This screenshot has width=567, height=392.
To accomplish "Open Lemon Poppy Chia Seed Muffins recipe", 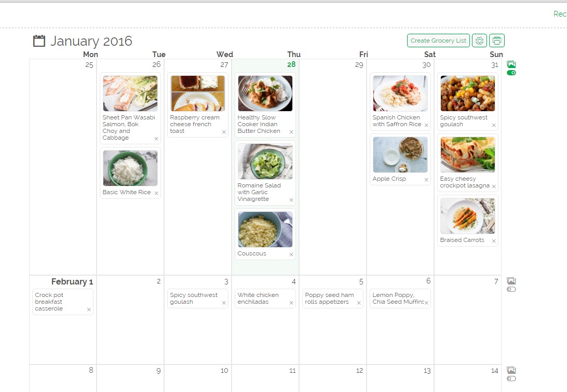I will click(x=397, y=299).
